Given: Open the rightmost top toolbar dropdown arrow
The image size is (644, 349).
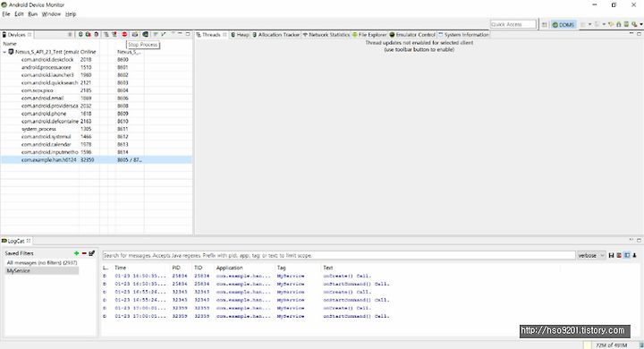Looking at the screenshot, I should pyautogui.click(x=641, y=25).
